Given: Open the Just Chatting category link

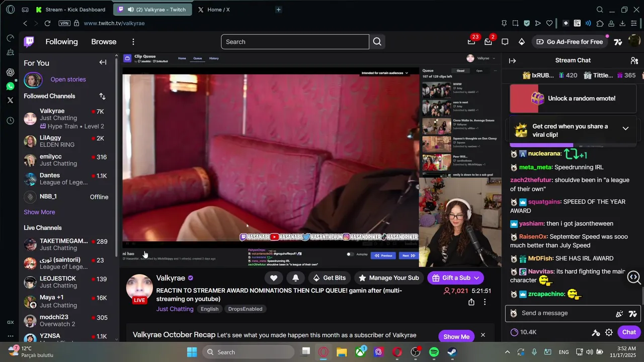Looking at the screenshot, I should point(175,309).
